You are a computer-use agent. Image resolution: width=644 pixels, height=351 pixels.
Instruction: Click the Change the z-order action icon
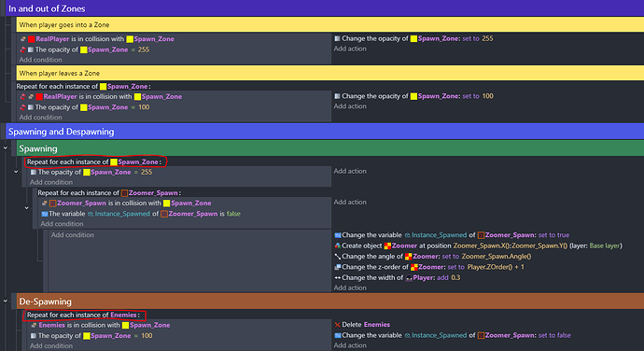(338, 267)
